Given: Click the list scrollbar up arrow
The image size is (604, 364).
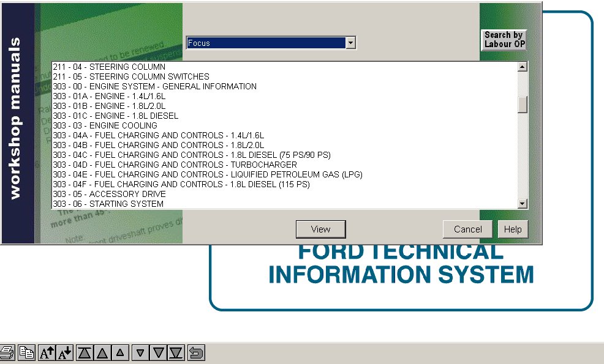Looking at the screenshot, I should pos(523,67).
